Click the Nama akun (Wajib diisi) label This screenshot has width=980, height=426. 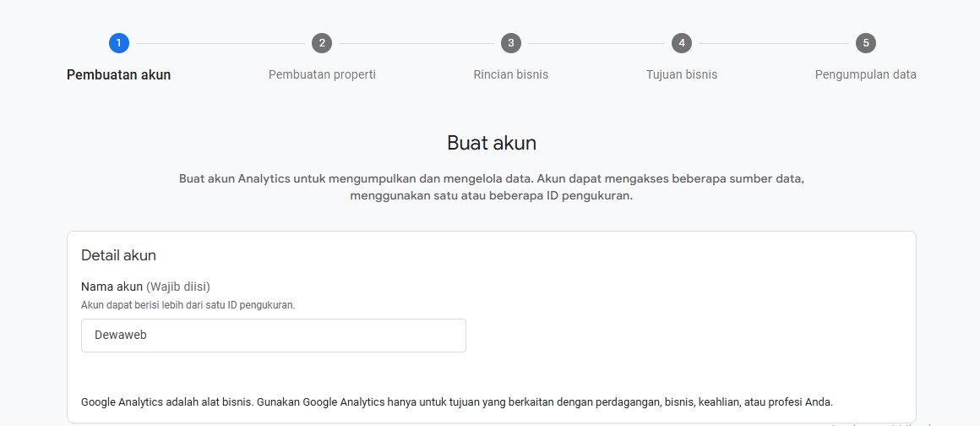(145, 287)
